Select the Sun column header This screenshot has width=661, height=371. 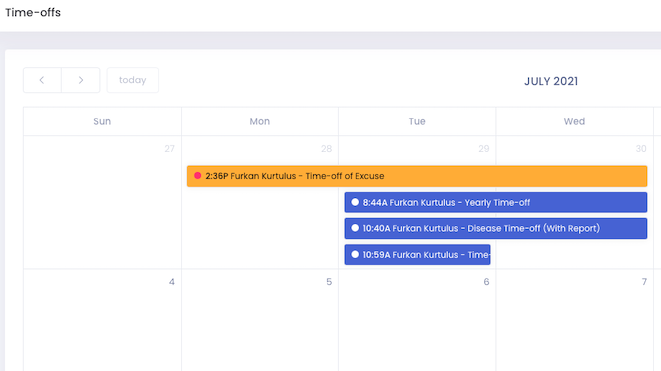point(102,121)
